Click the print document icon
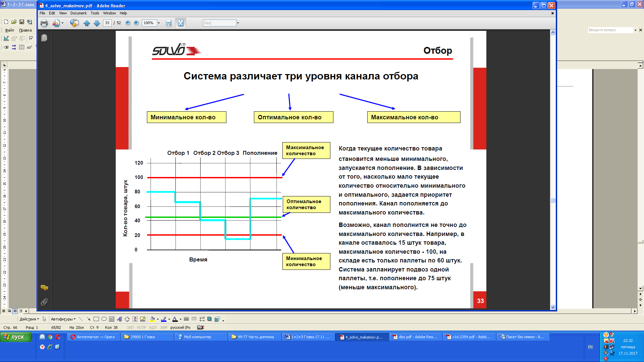644x362 pixels. [x=43, y=23]
